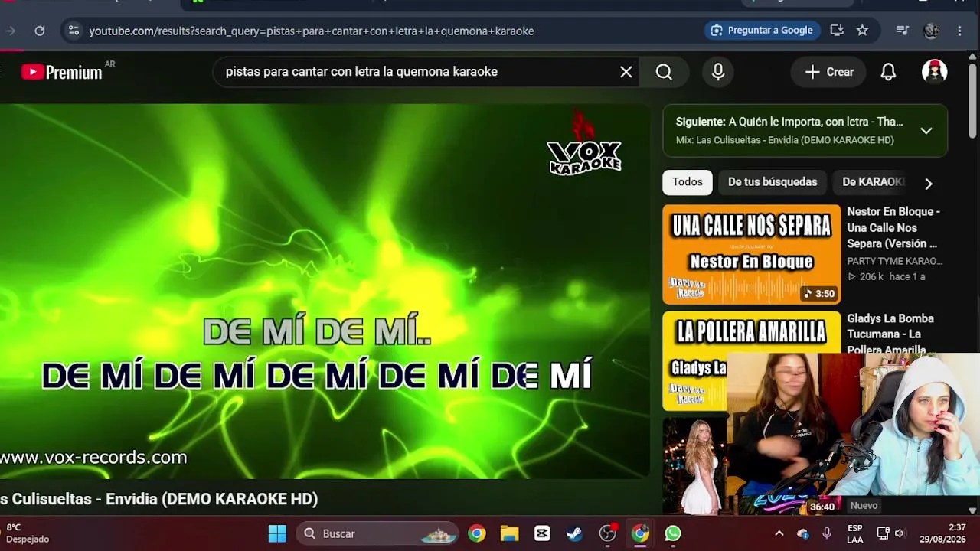The width and height of the screenshot is (980, 551).
Task: Open Gladys La Bomba Tucumana title
Action: (890, 334)
